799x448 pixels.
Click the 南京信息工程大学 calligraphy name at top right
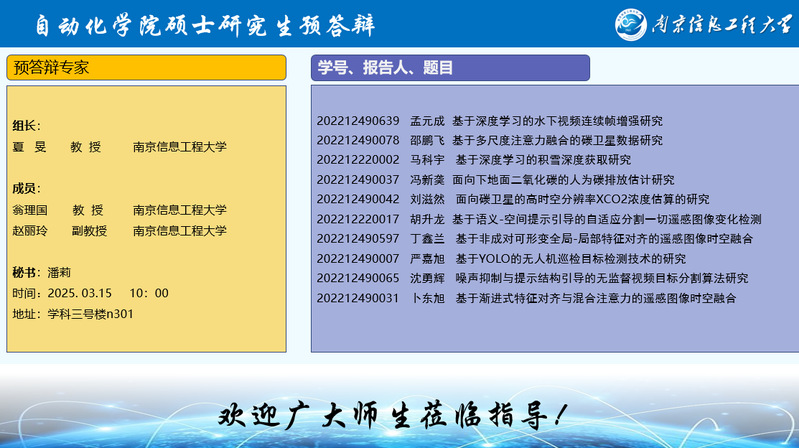pos(721,24)
